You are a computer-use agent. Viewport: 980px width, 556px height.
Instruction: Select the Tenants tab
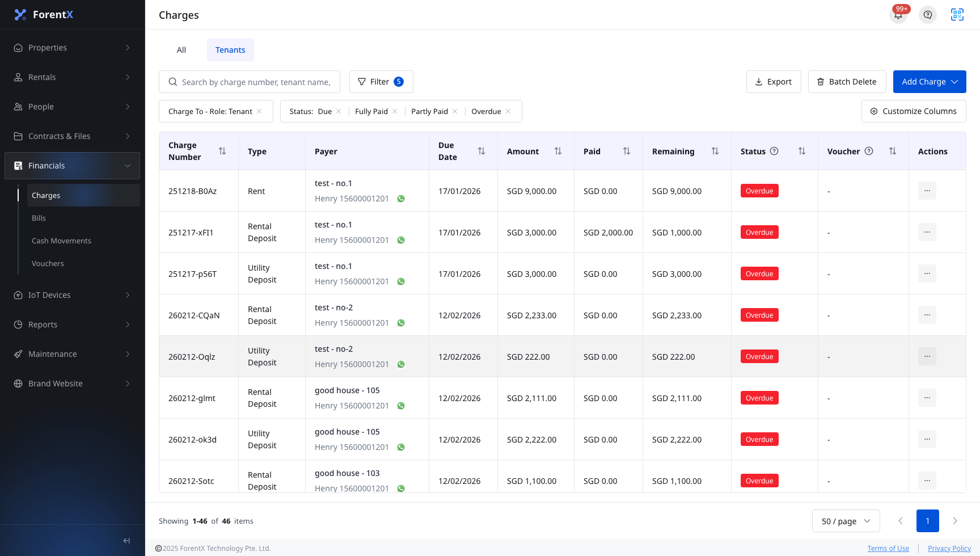click(230, 50)
